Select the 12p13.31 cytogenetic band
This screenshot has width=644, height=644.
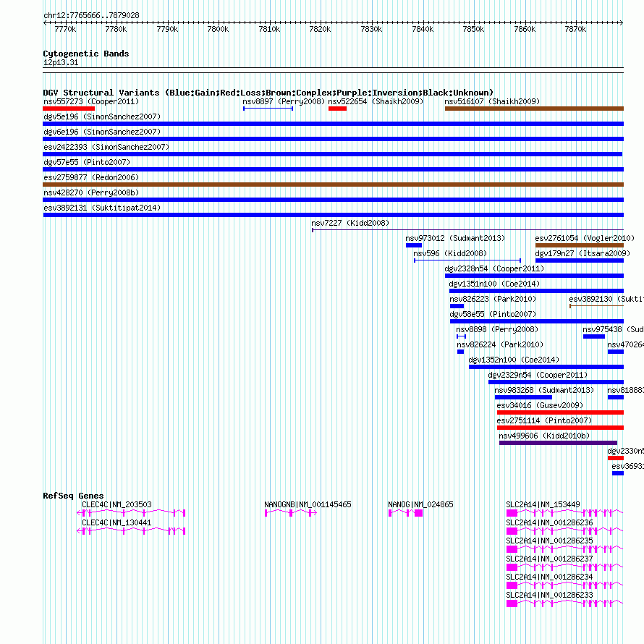(x=61, y=62)
